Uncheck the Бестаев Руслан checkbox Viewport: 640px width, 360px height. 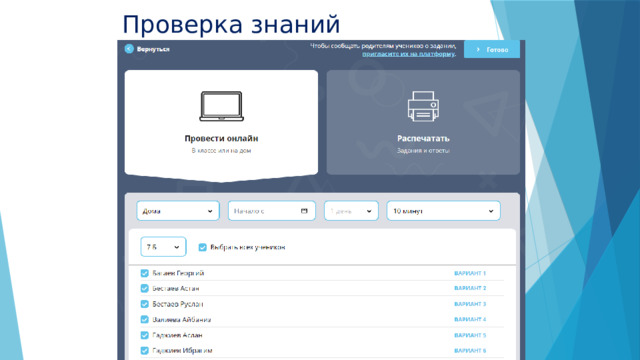pos(144,304)
